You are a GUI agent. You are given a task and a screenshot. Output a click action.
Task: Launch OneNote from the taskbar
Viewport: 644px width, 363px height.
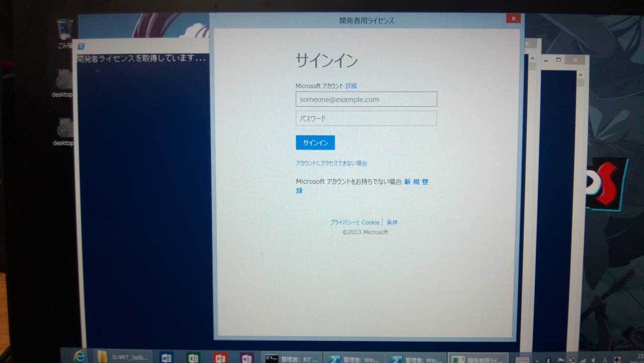(247, 357)
